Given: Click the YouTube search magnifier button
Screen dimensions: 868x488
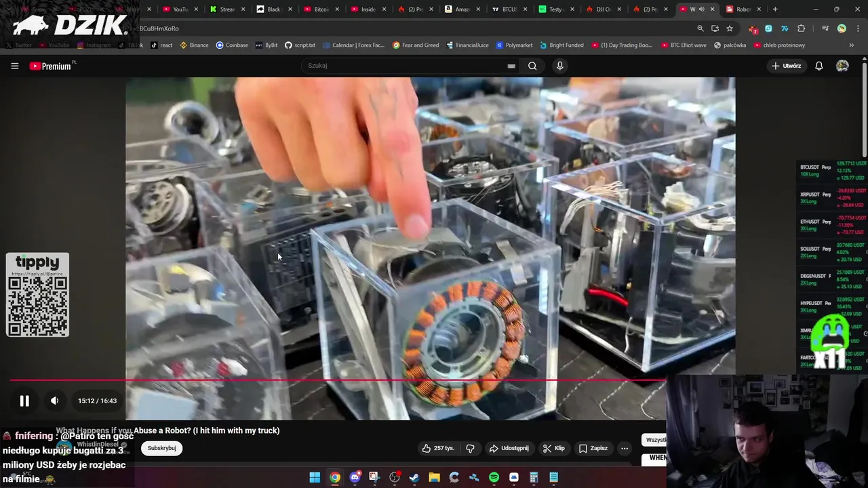Looking at the screenshot, I should click(x=532, y=66).
